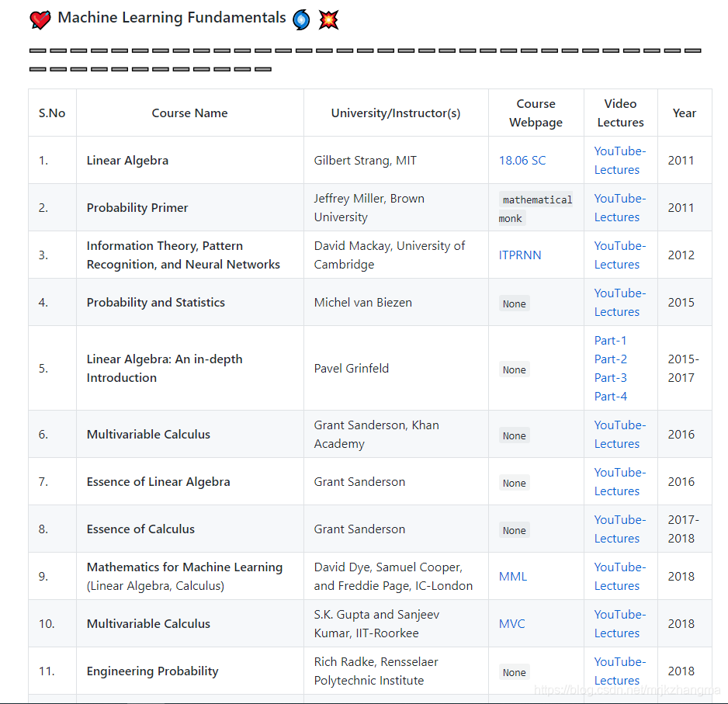The image size is (728, 704).
Task: Click the 'Video Lectures' column header
Action: click(x=620, y=113)
